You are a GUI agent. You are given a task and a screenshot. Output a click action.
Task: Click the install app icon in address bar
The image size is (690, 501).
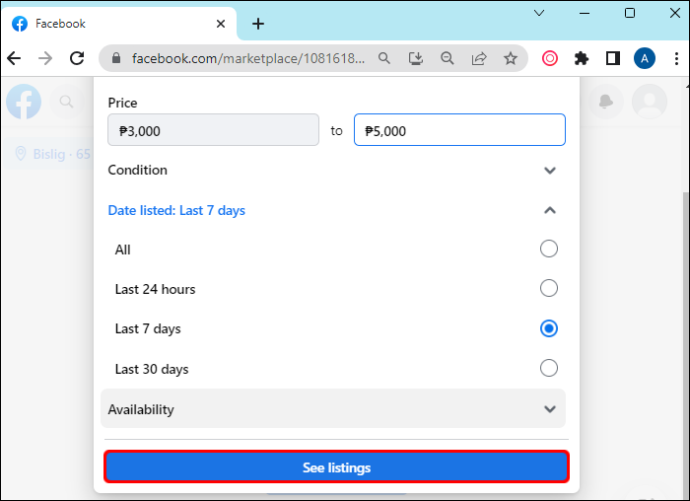click(415, 58)
